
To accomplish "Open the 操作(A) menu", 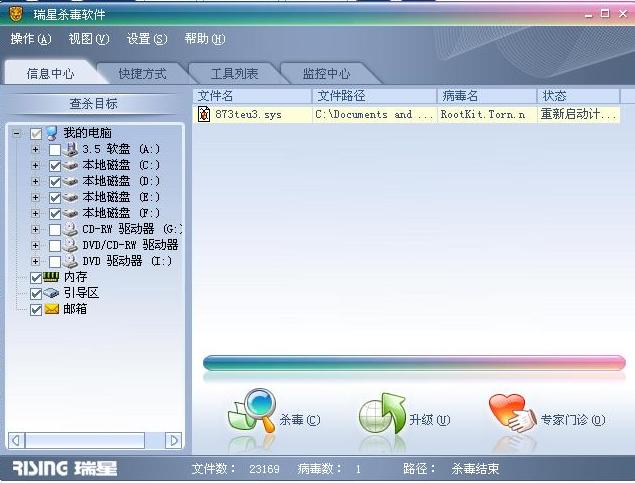I will [31, 39].
